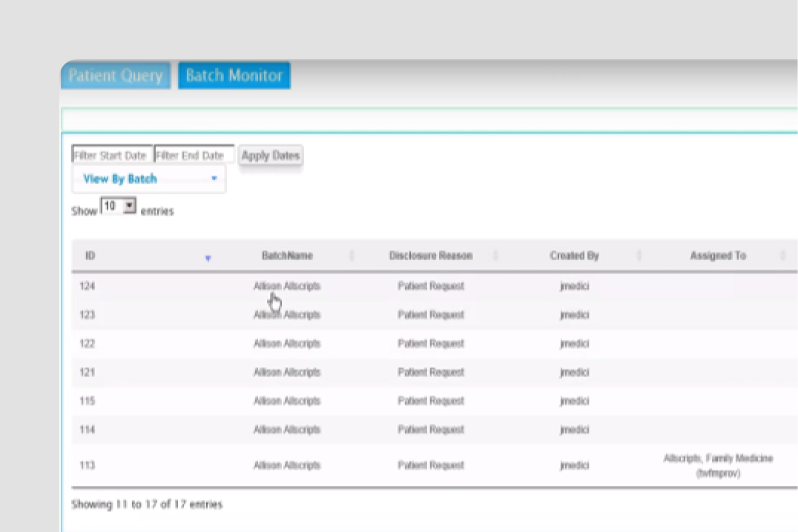
Task: Click Patient Request in row 121
Action: 431,372
